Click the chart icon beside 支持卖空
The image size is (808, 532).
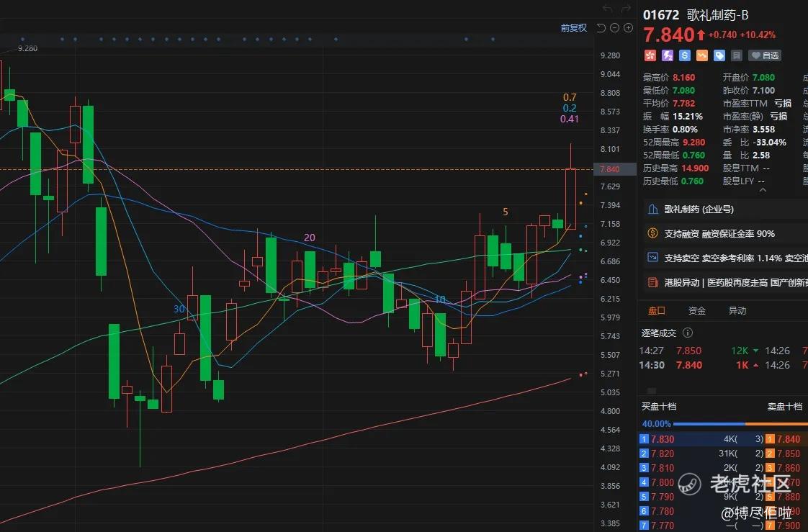pos(653,258)
